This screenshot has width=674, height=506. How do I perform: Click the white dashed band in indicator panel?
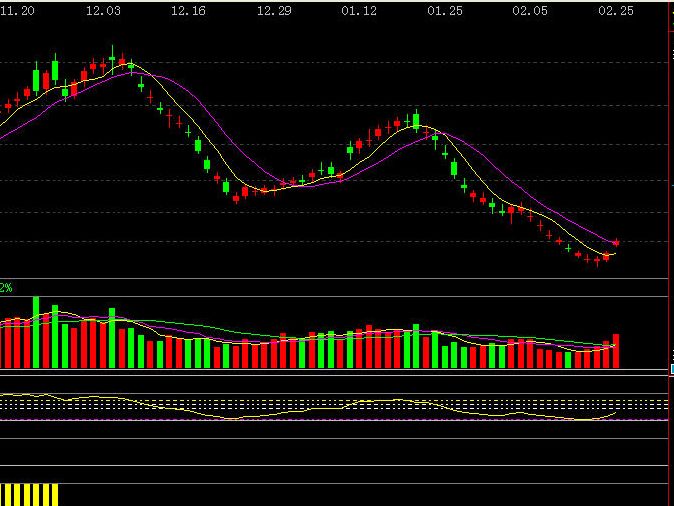300,405
